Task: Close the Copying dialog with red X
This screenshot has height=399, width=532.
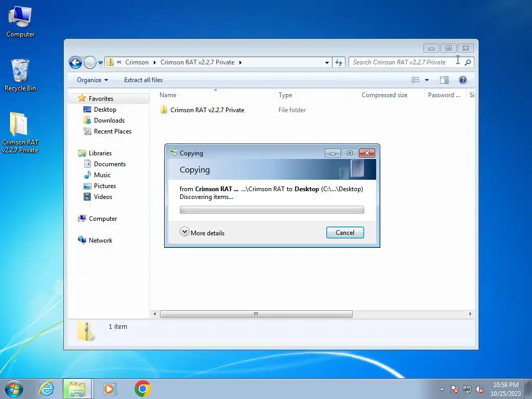Action: [x=367, y=153]
